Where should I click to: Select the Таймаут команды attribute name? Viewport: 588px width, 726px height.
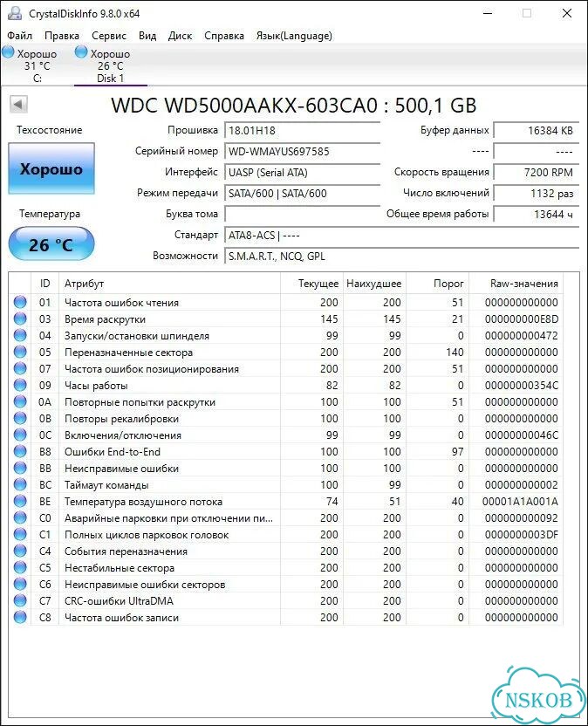106,485
